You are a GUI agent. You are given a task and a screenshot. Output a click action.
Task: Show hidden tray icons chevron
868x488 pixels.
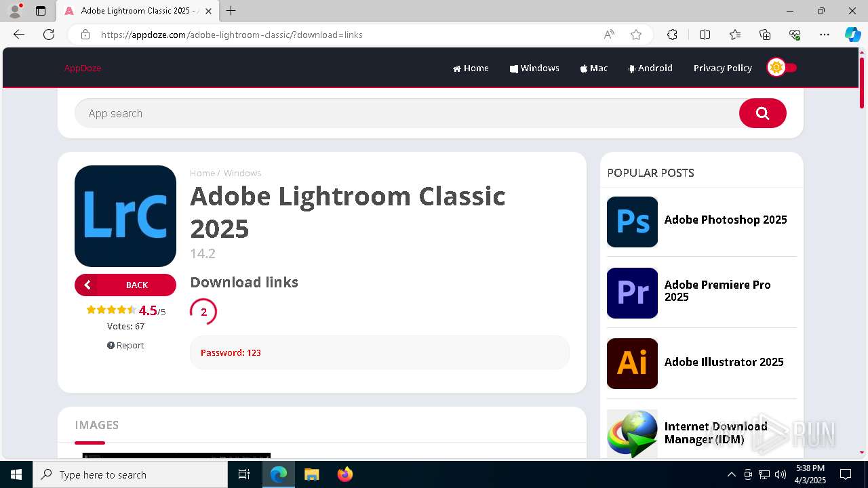tap(731, 474)
